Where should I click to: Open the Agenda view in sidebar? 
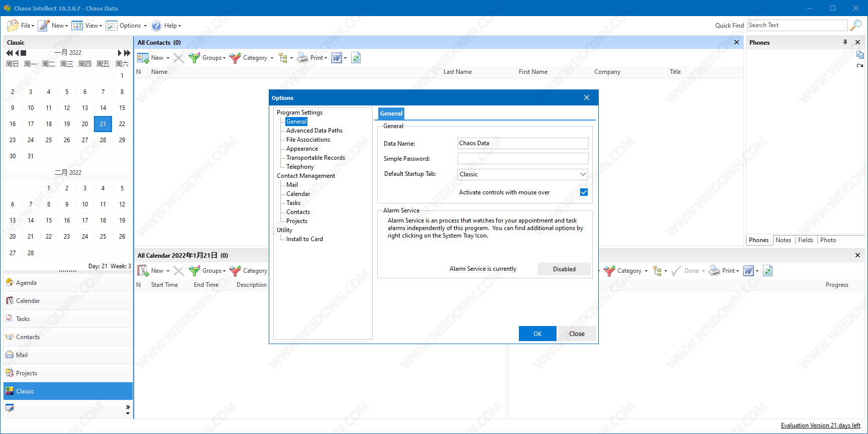pos(68,283)
